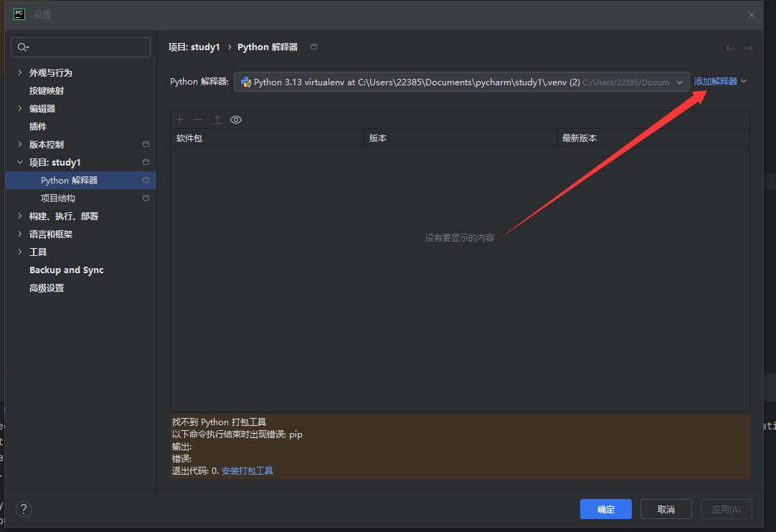Click the project icon on 项目: study1 row
This screenshot has width=776, height=532.
(x=146, y=162)
